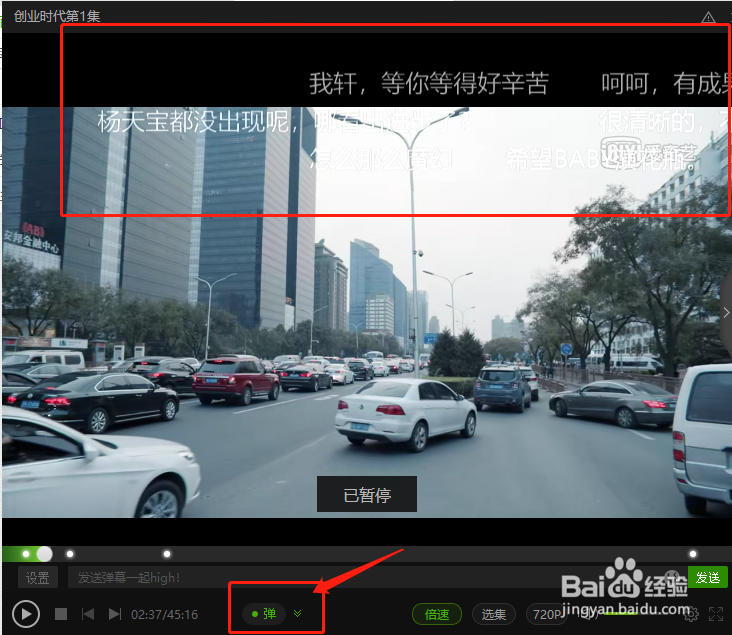732x635 pixels.
Task: Open the 倍速 playback speed menu
Action: coord(437,614)
